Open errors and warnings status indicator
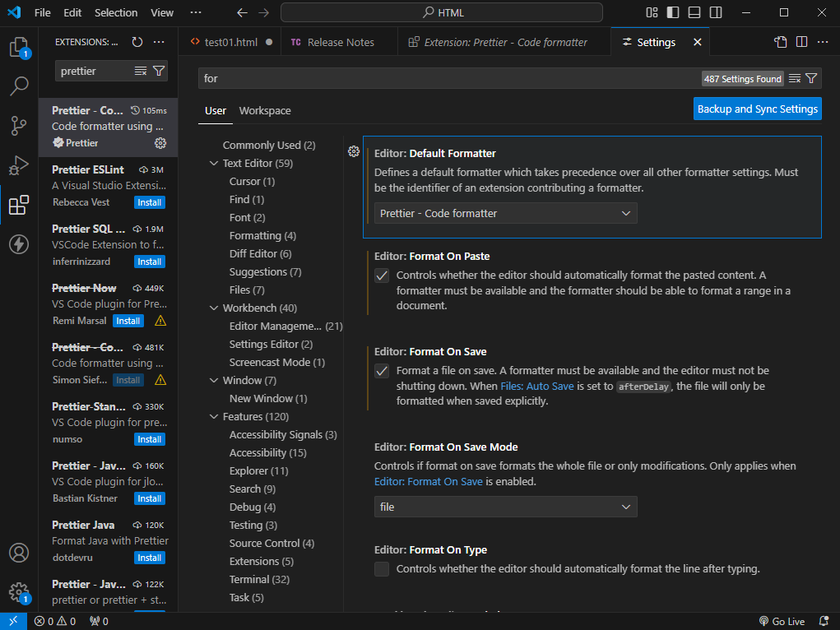The width and height of the screenshot is (840, 630). tap(54, 622)
